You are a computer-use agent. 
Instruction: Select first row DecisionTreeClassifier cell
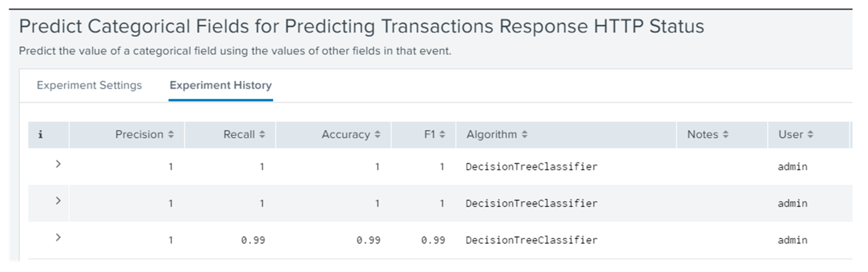(531, 167)
